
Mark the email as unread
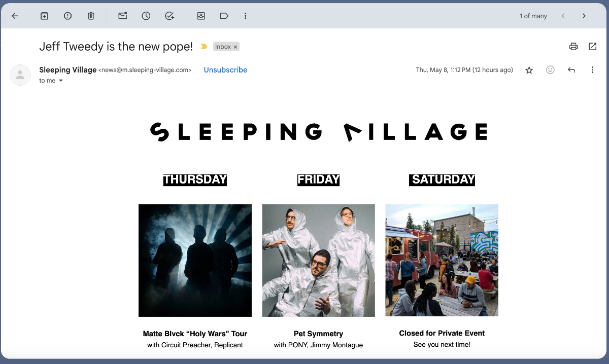(x=123, y=16)
